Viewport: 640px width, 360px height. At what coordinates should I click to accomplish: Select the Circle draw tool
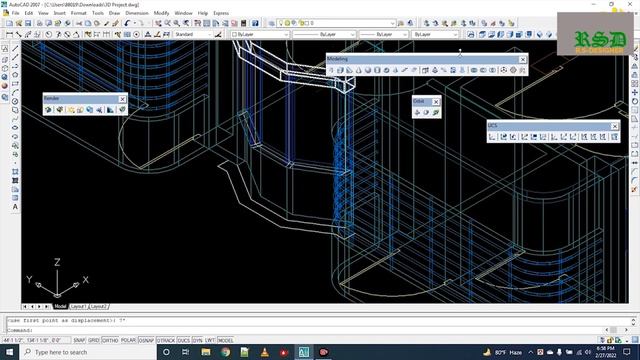[x=15, y=101]
